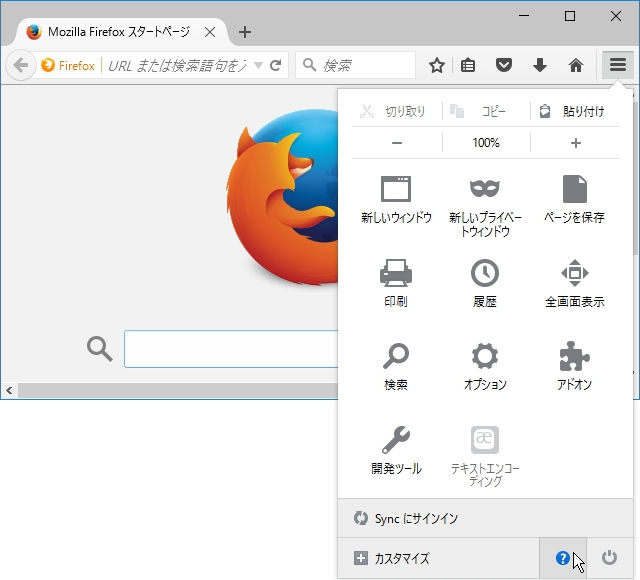The width and height of the screenshot is (640, 580).
Task: Reset zoom via 100% label
Action: click(x=486, y=143)
